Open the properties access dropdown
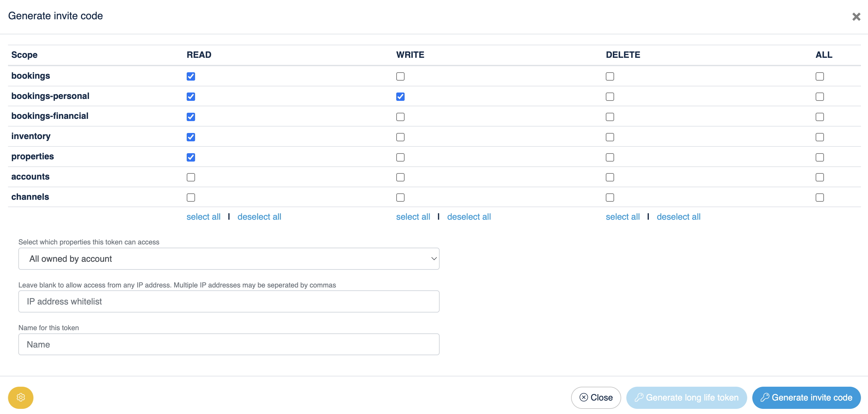The height and width of the screenshot is (414, 868). (x=228, y=259)
